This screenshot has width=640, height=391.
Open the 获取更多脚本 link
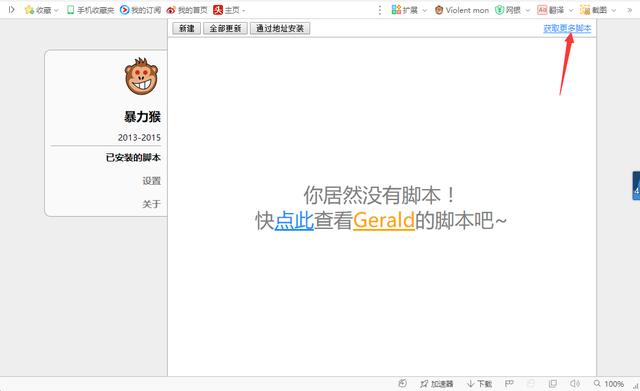click(x=567, y=28)
